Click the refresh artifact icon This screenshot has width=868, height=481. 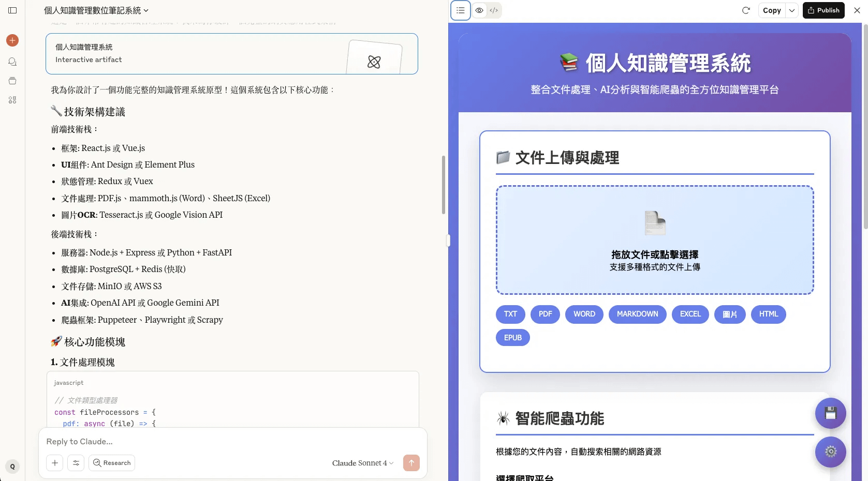coord(746,10)
